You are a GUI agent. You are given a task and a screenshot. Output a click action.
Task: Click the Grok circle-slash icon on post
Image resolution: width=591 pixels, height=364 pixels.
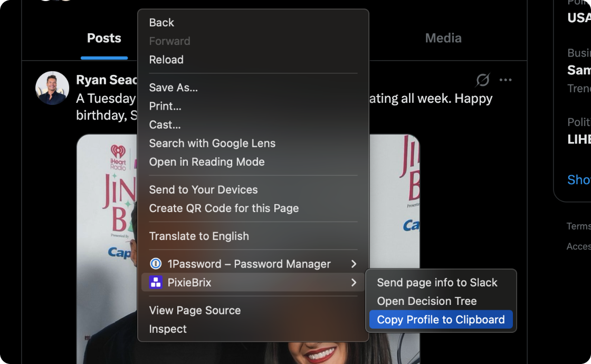[482, 80]
